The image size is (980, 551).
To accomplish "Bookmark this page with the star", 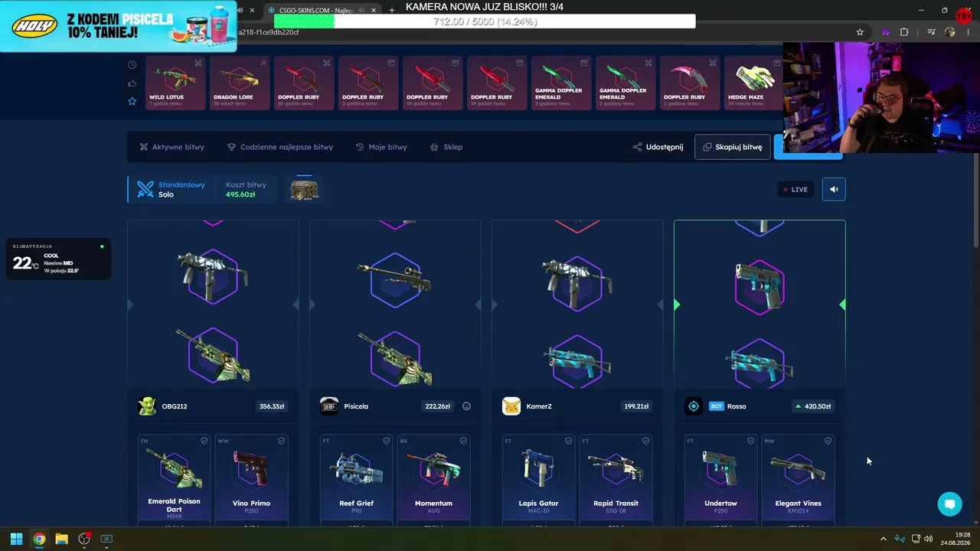I will 860,32.
